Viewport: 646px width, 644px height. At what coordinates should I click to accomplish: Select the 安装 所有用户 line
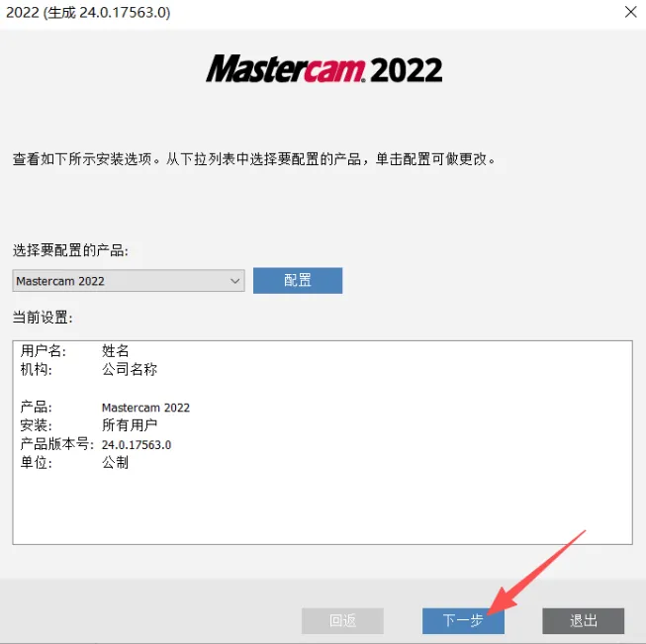point(89,425)
